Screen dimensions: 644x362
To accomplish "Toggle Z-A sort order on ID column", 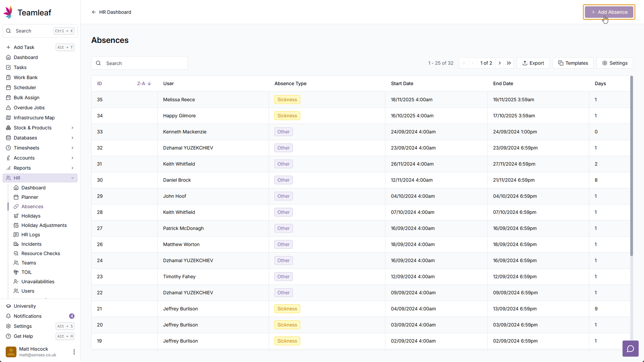I will (x=144, y=83).
